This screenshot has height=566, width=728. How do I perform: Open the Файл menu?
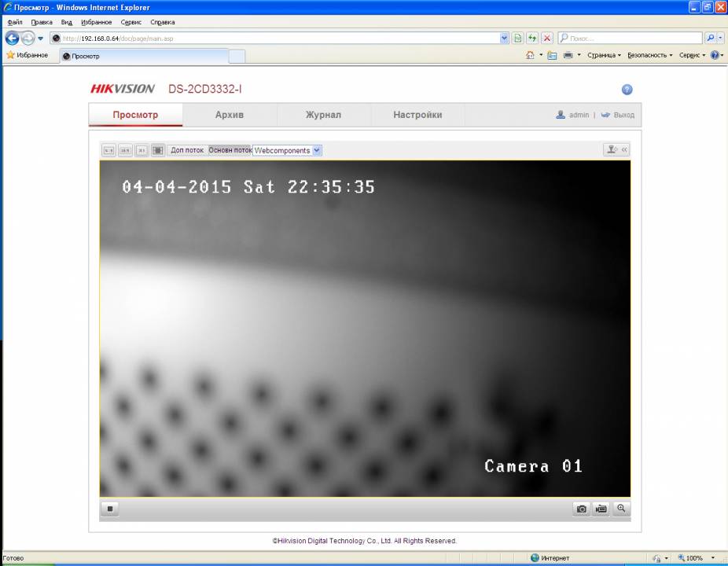pos(15,22)
